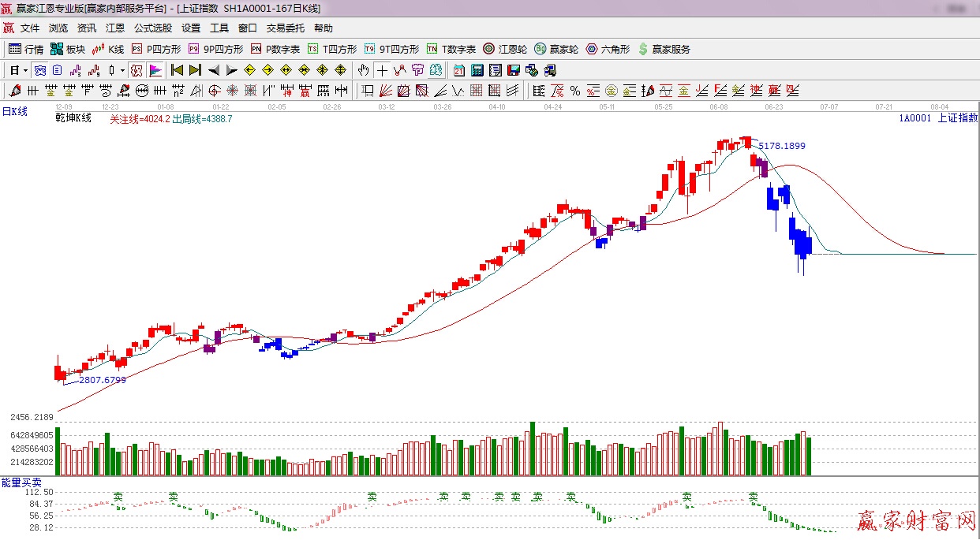The width and height of the screenshot is (980, 540).
Task: Open the 公式选股 menu
Action: tap(152, 28)
